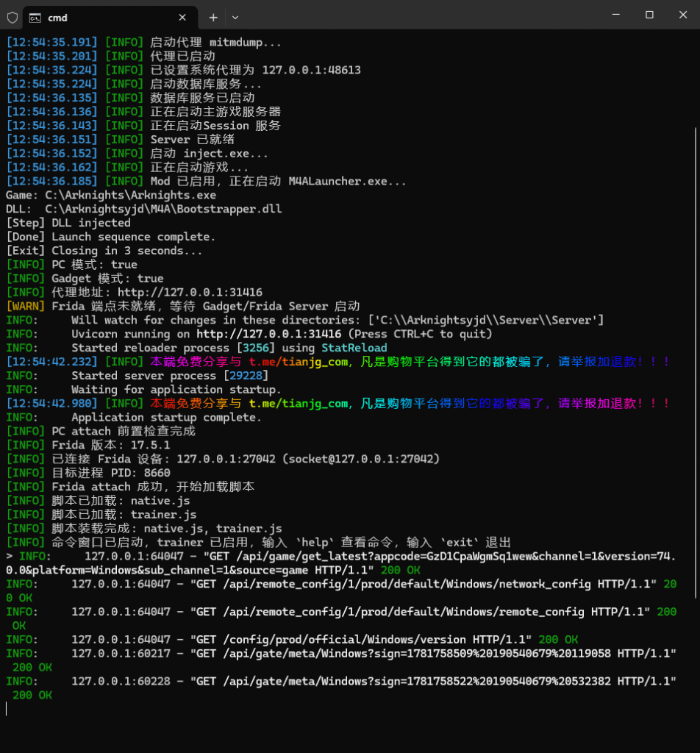Click the "脚本装载完成: native.js, trainer.js" line
Screen dimensions: 700x753
coord(144,529)
